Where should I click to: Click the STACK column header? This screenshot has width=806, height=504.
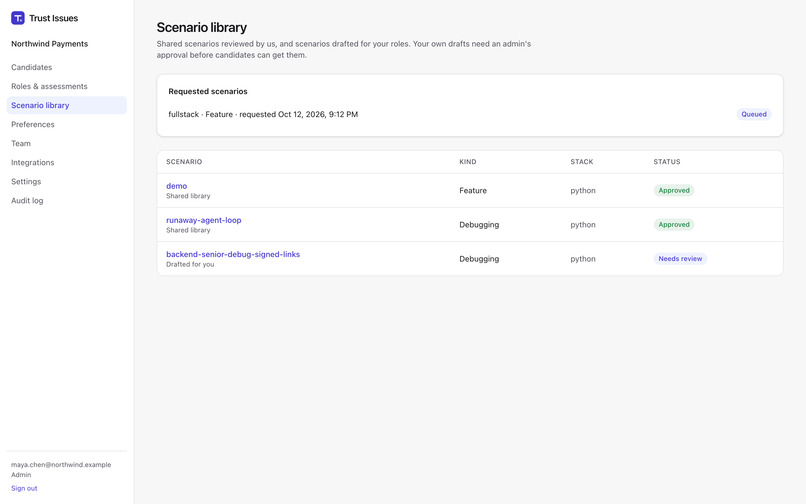(x=582, y=161)
